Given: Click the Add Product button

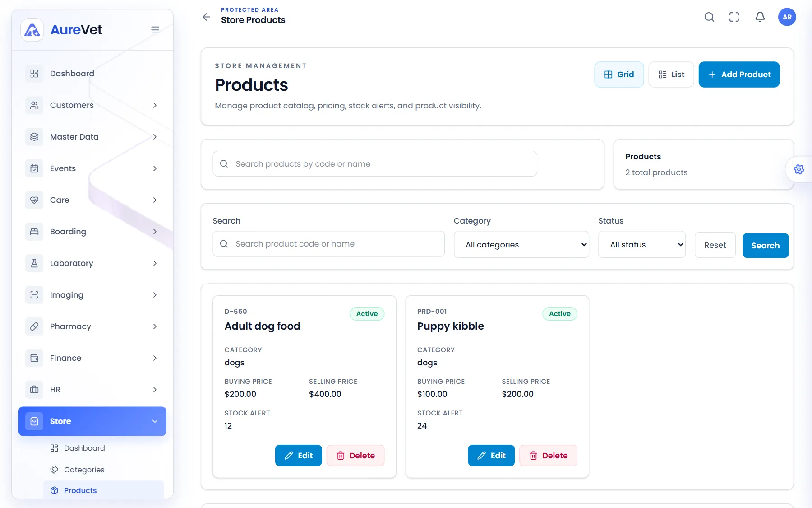Looking at the screenshot, I should pyautogui.click(x=739, y=75).
